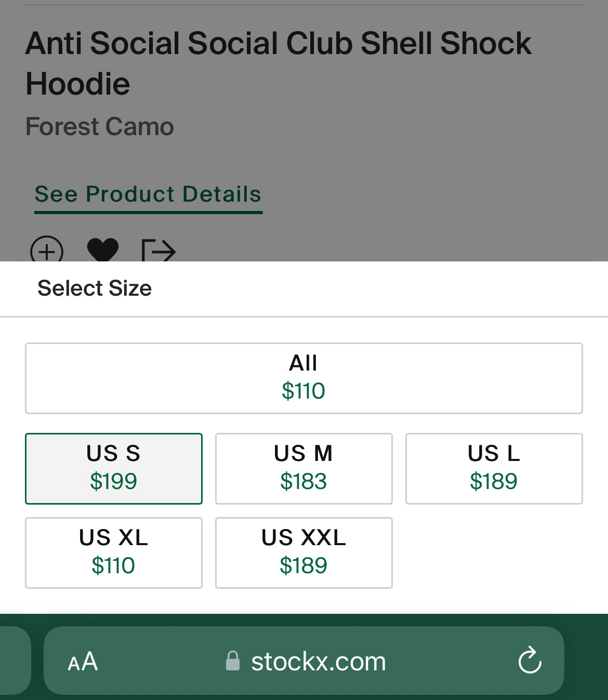This screenshot has width=608, height=700.
Task: Share the product using the share icon
Action: [x=158, y=251]
